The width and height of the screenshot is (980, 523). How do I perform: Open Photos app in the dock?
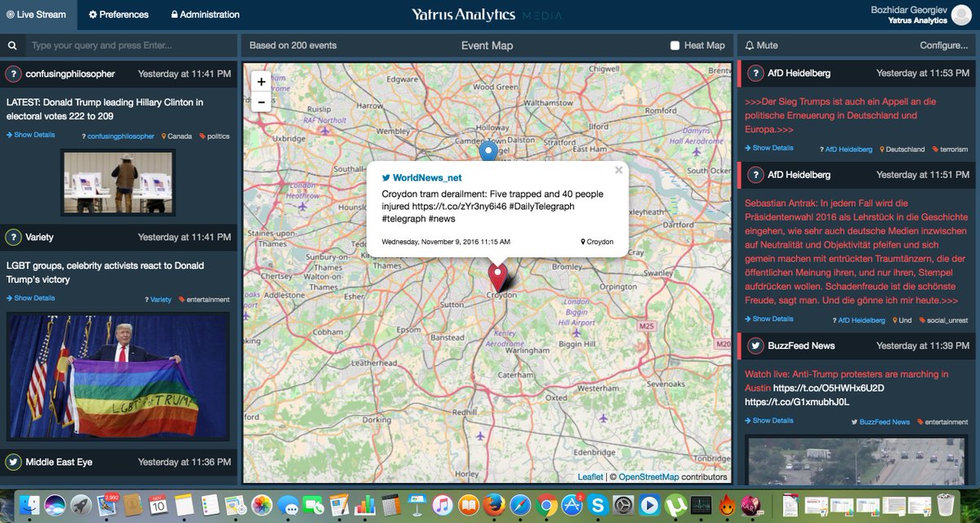pyautogui.click(x=262, y=504)
